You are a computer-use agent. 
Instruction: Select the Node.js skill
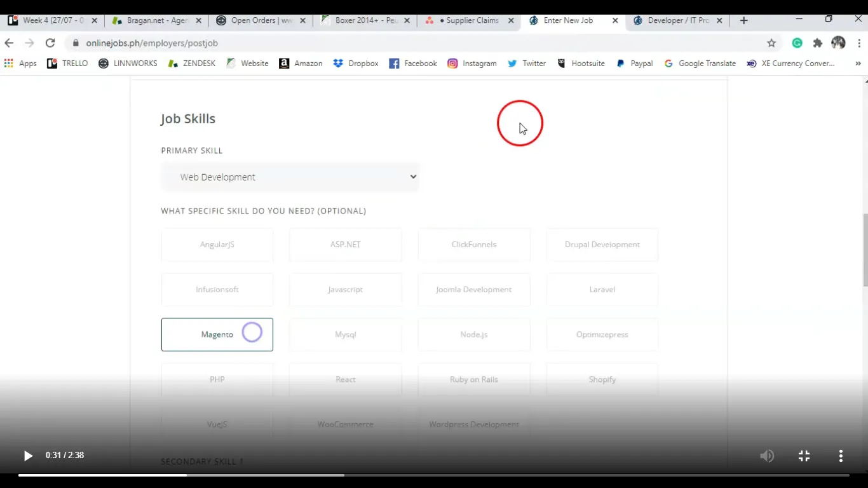pyautogui.click(x=474, y=334)
